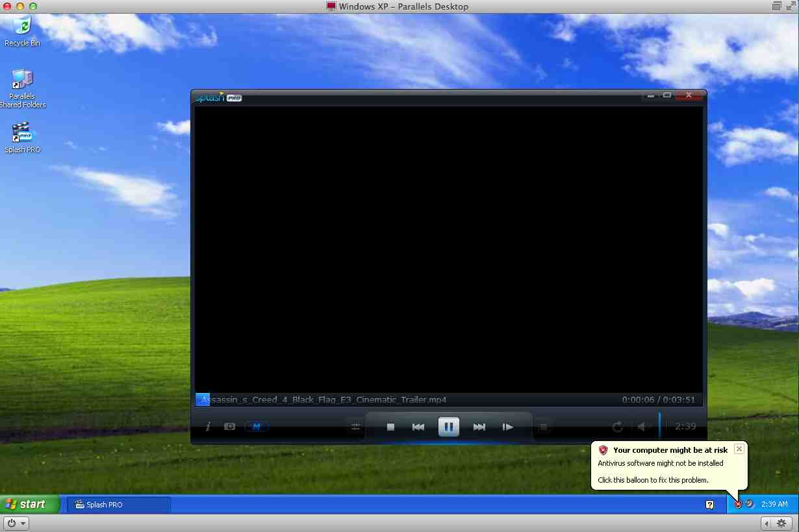Toggle the Motion² 'M' enhancement button
Viewport: 799px width, 532px height.
(257, 427)
